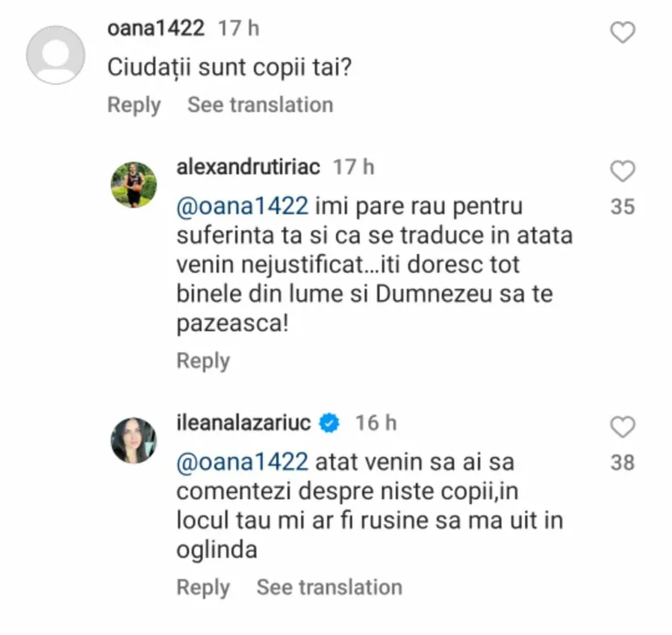672x635 pixels.
Task: Select @oana1422 mention in ileanalazariuc's reply
Action: (x=242, y=462)
